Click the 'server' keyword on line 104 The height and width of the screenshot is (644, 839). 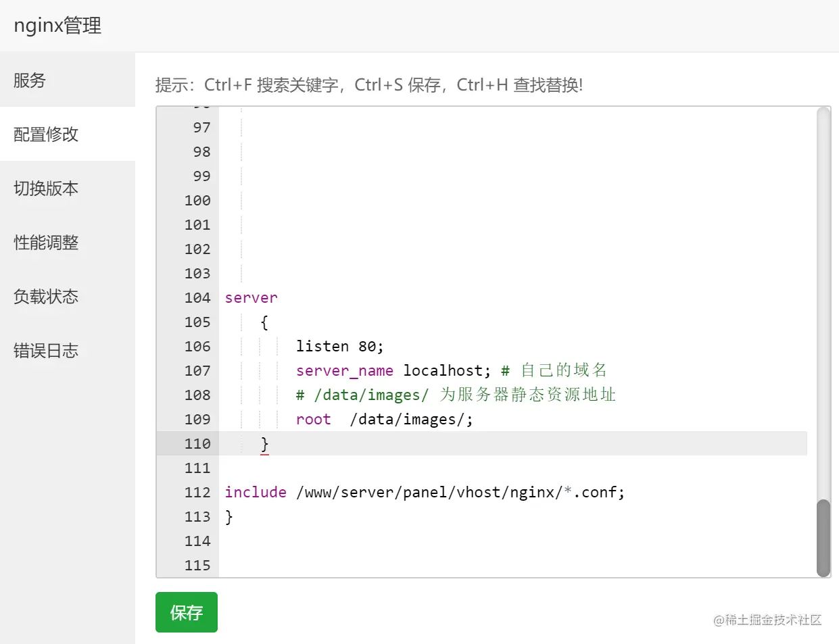coord(251,297)
